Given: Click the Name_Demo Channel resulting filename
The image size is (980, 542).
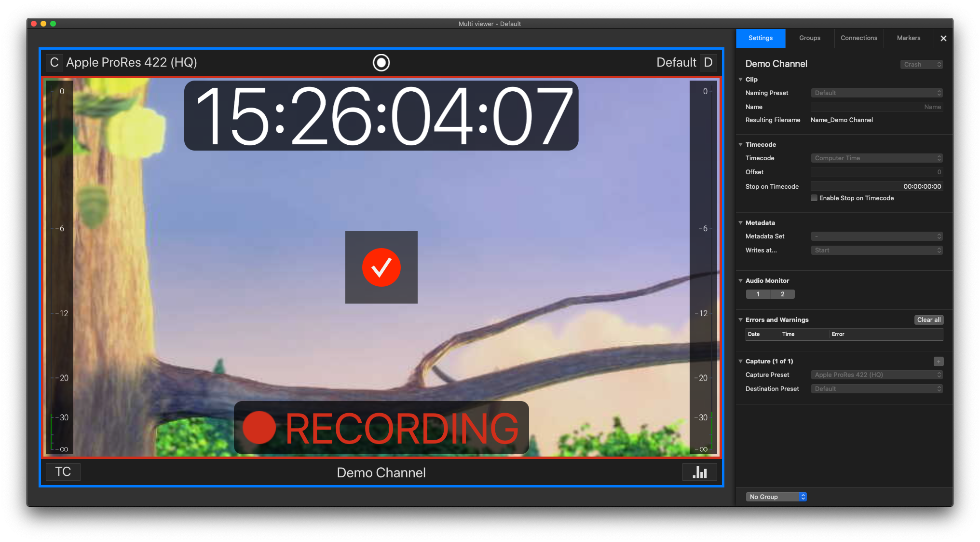Looking at the screenshot, I should point(842,120).
